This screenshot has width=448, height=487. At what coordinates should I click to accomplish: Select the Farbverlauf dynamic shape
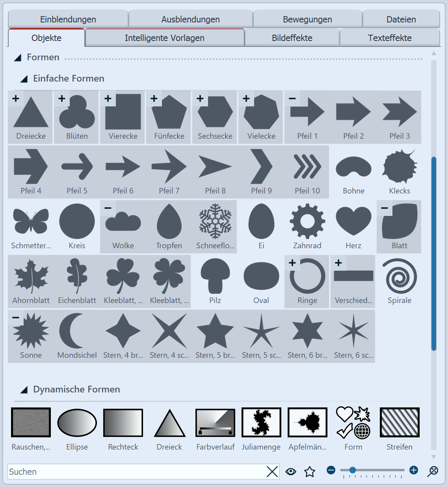click(x=215, y=422)
